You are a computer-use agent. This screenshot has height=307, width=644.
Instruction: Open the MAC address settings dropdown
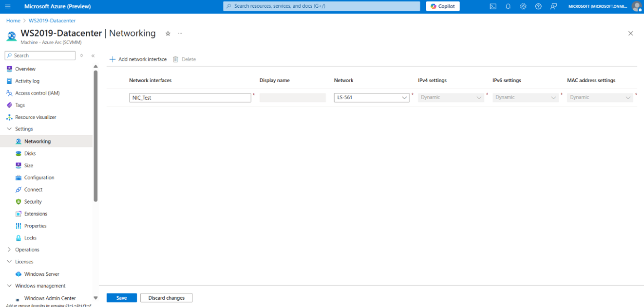click(x=600, y=97)
